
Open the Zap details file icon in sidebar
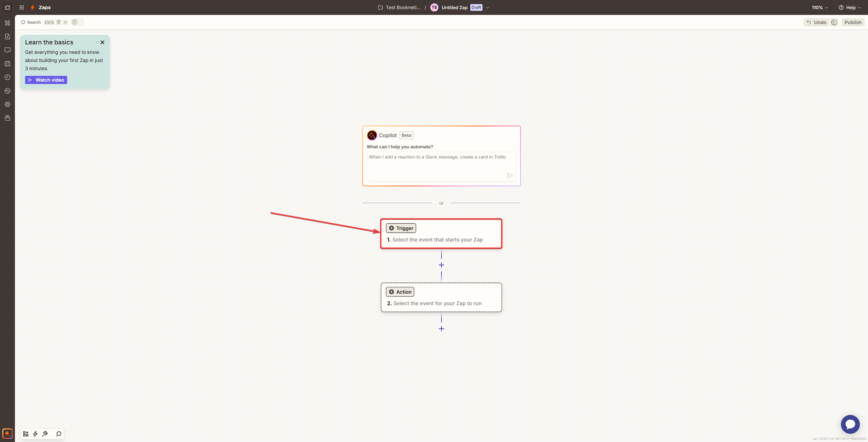click(7, 37)
